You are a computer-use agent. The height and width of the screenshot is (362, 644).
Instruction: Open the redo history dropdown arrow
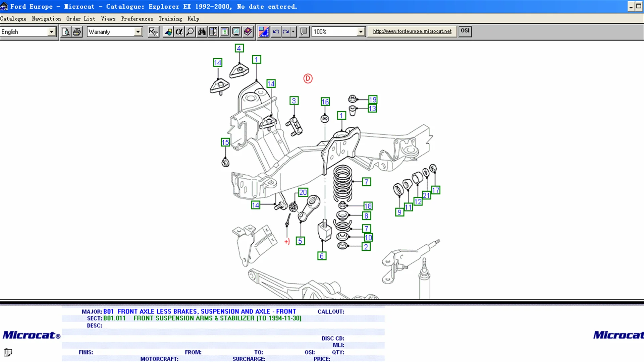tap(293, 32)
